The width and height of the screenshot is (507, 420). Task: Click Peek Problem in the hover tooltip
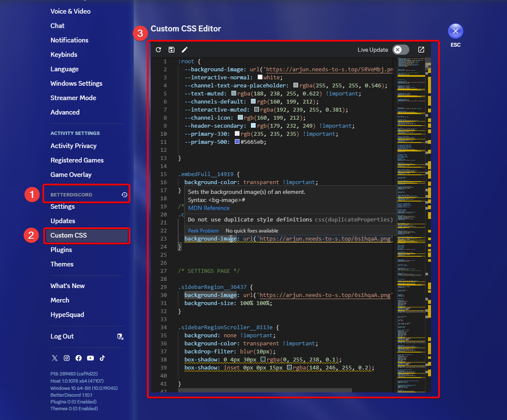pyautogui.click(x=203, y=231)
